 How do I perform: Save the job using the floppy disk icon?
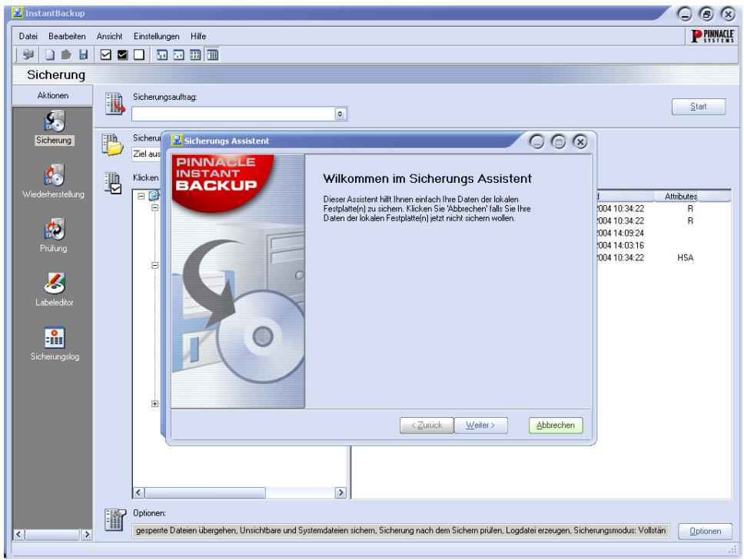tap(84, 55)
